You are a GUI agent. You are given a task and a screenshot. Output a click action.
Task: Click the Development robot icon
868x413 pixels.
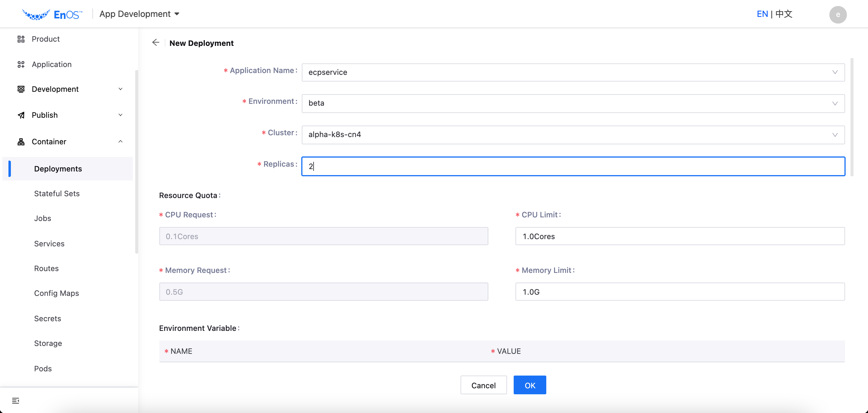(x=21, y=89)
